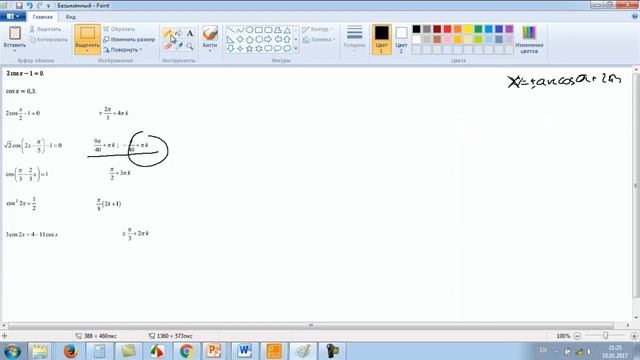Click zoom in plus button
640x360 pixels.
point(634,336)
